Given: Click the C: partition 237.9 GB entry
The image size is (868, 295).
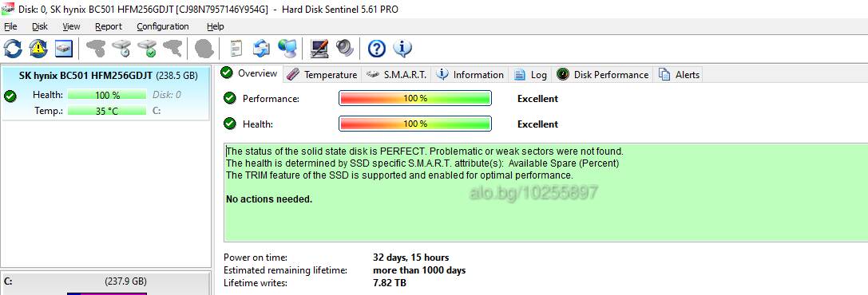Looking at the screenshot, I should (x=105, y=283).
